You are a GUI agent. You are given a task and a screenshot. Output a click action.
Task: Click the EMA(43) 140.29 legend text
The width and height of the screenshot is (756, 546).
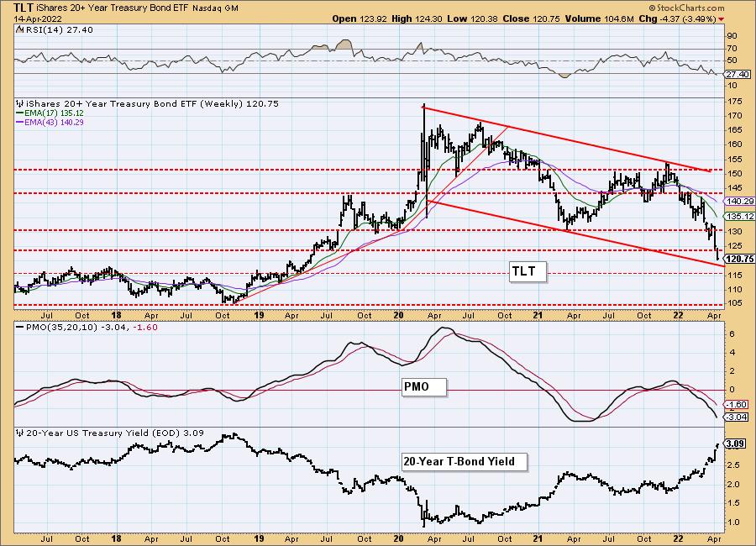pyautogui.click(x=54, y=123)
